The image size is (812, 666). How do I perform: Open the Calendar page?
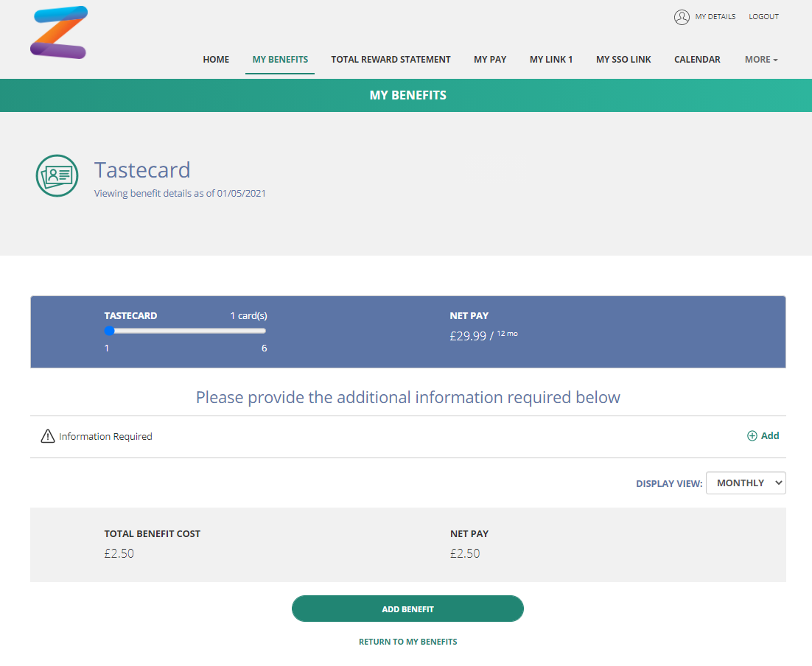pos(697,60)
